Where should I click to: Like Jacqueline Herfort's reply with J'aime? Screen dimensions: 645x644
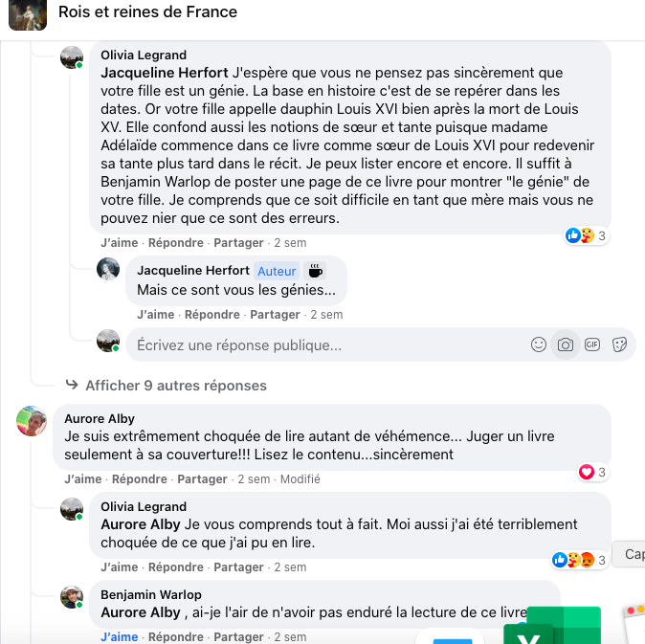tap(155, 315)
